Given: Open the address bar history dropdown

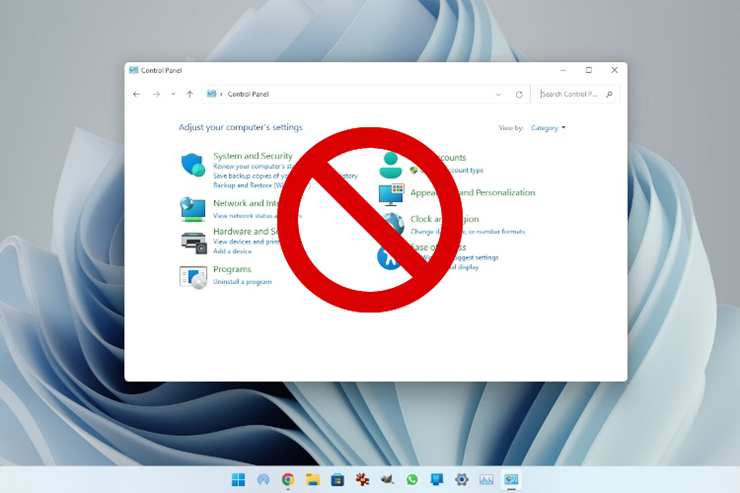Looking at the screenshot, I should [x=498, y=94].
